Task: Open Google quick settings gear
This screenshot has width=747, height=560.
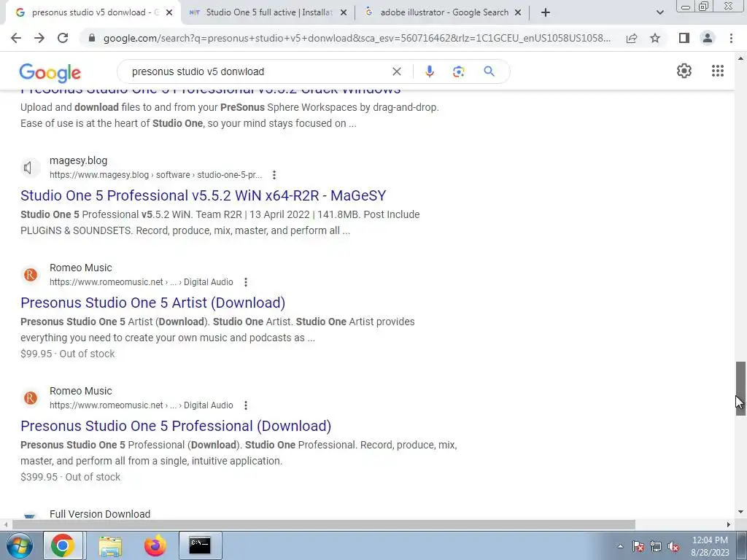Action: click(x=684, y=71)
